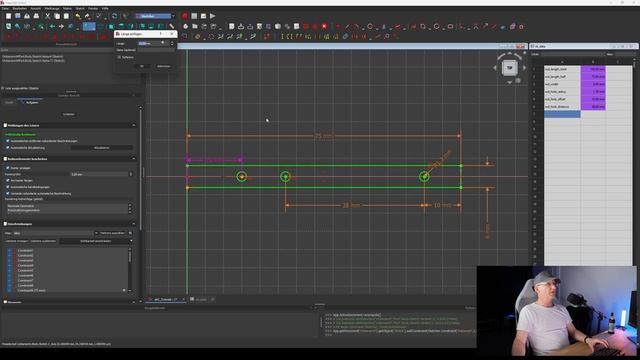Click the Refresh recompute icon
Screen dimensions: 640x360
[x=114, y=16]
